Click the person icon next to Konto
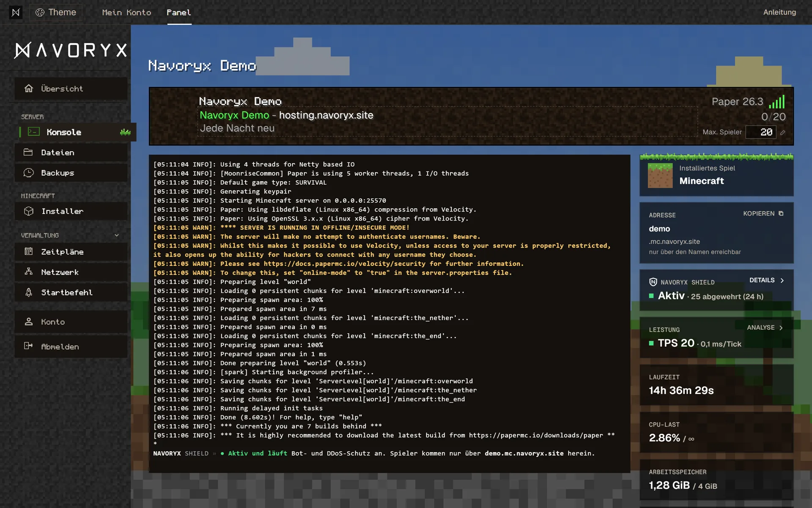The width and height of the screenshot is (812, 508). 29,322
